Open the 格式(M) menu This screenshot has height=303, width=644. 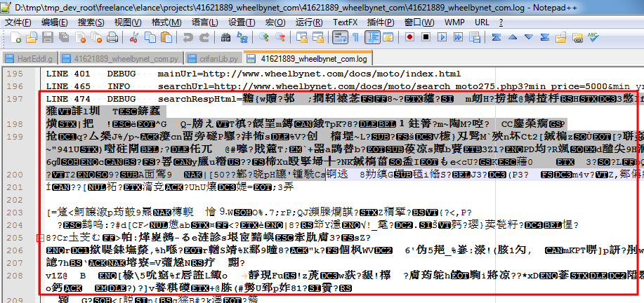[166, 22]
